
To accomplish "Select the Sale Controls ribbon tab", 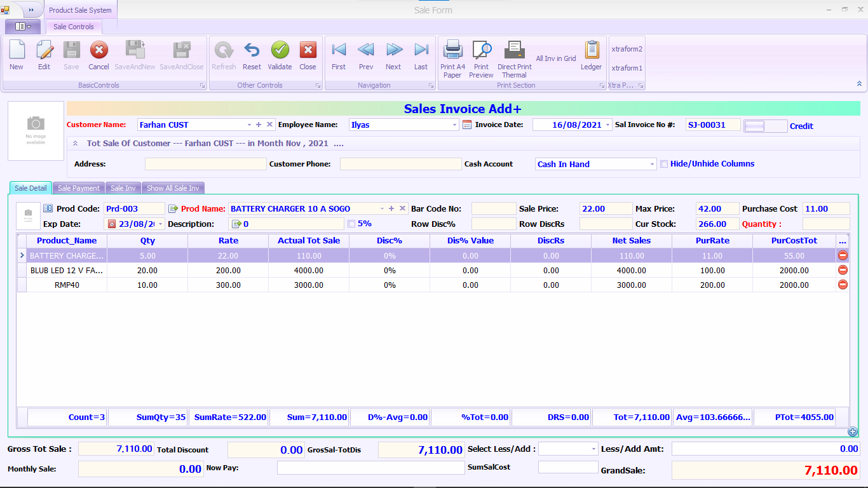I will 74,27.
